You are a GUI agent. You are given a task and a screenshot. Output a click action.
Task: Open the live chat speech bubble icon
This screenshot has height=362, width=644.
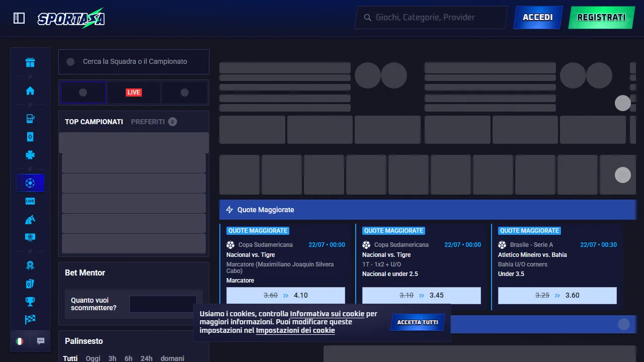point(41,341)
